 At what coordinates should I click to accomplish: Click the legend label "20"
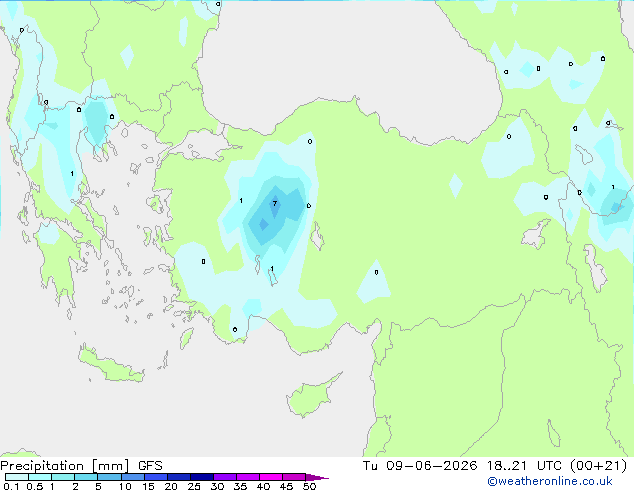pyautogui.click(x=171, y=486)
